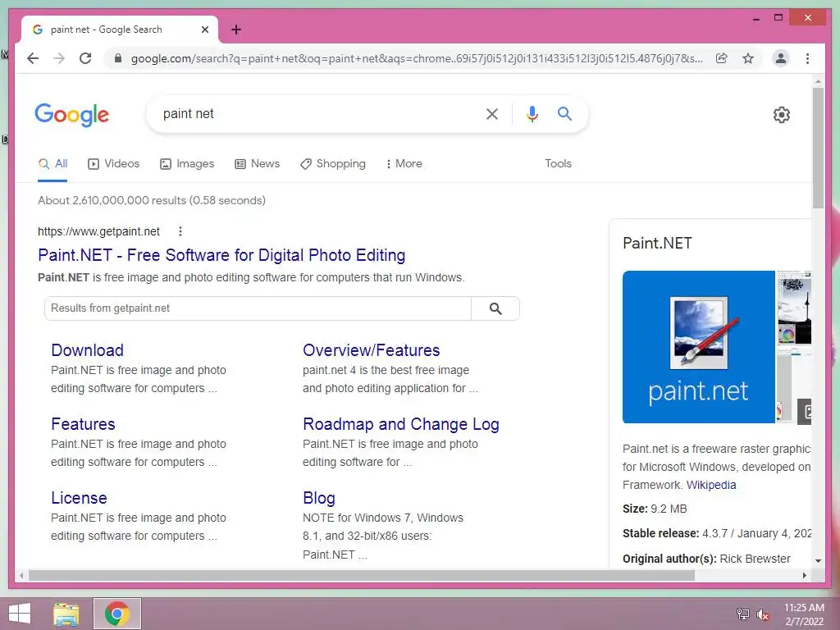Click scroll down arrow on vertical scrollbar
The height and width of the screenshot is (630, 840).
click(818, 561)
